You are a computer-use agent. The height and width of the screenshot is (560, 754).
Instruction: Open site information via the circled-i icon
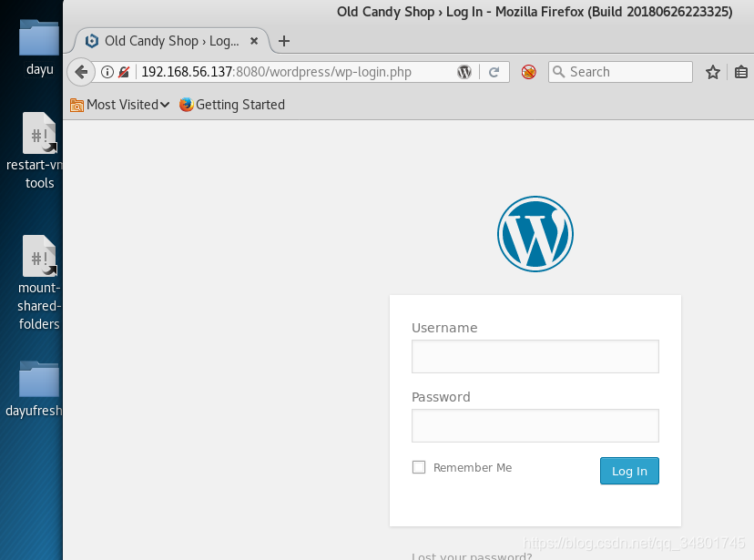pos(107,72)
